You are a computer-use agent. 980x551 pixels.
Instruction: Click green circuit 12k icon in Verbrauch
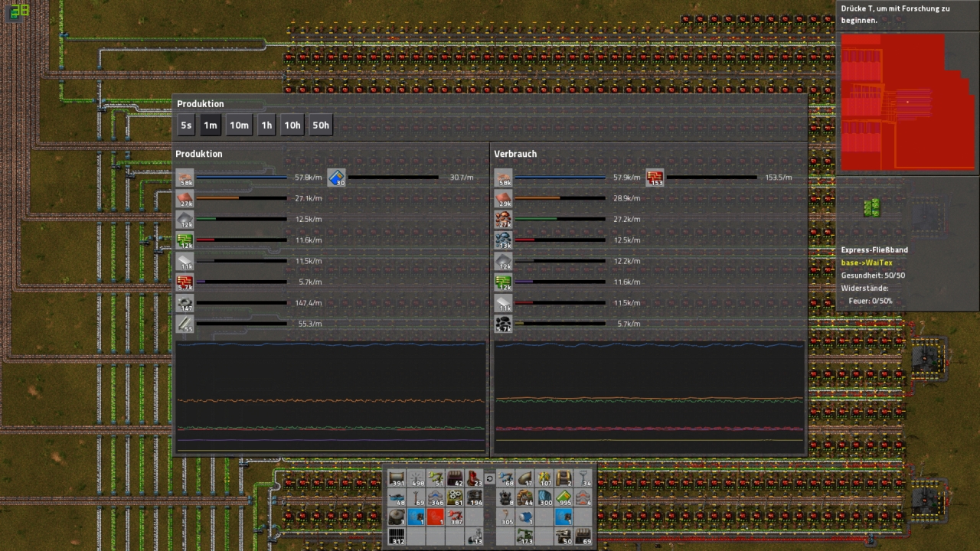[x=503, y=282]
